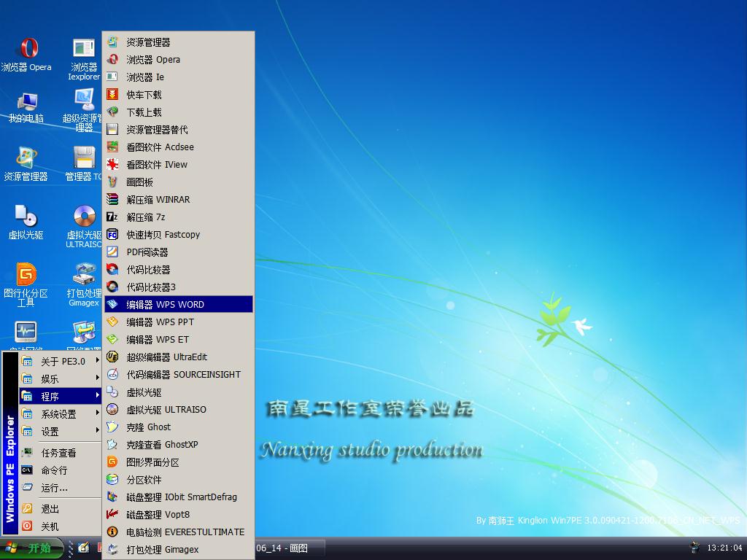Switch to the 画图 taskbar window

pos(290,548)
